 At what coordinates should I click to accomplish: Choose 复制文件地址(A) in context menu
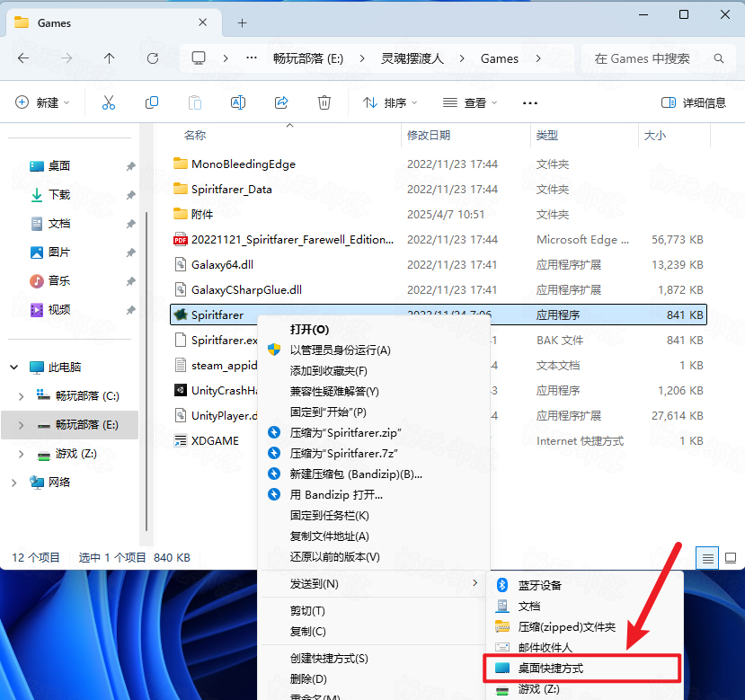pyautogui.click(x=329, y=536)
